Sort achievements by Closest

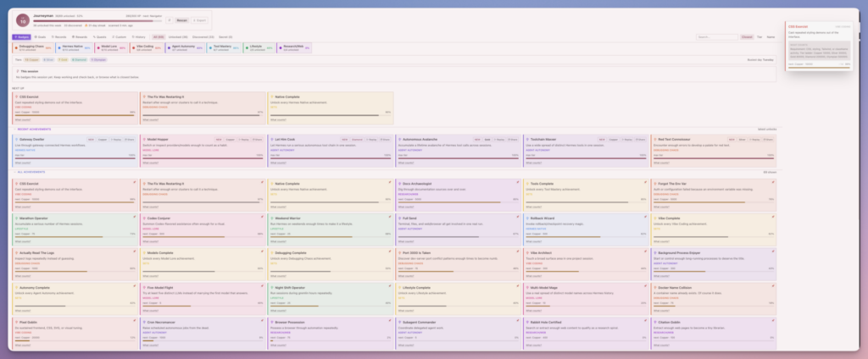[x=747, y=37]
